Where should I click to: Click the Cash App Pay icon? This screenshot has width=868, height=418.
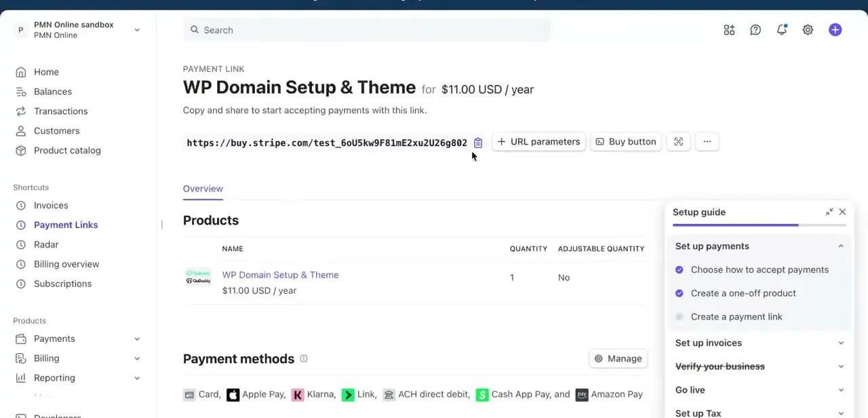pos(482,394)
